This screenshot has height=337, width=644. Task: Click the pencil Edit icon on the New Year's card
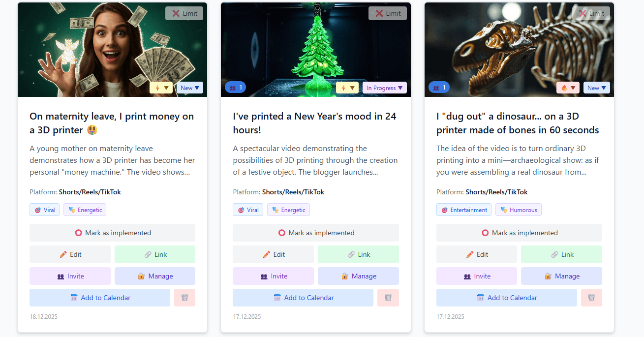point(266,254)
